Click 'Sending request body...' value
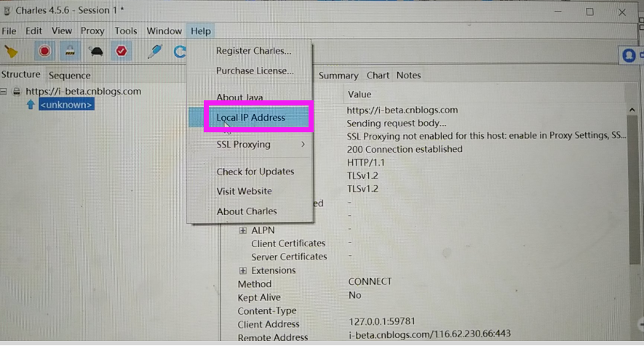This screenshot has height=346, width=644. pos(397,123)
